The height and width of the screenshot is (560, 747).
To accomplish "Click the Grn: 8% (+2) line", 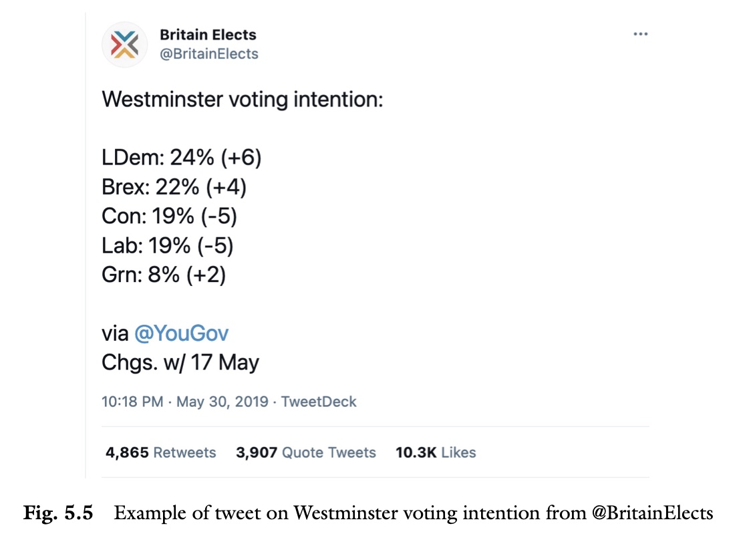I will [164, 275].
